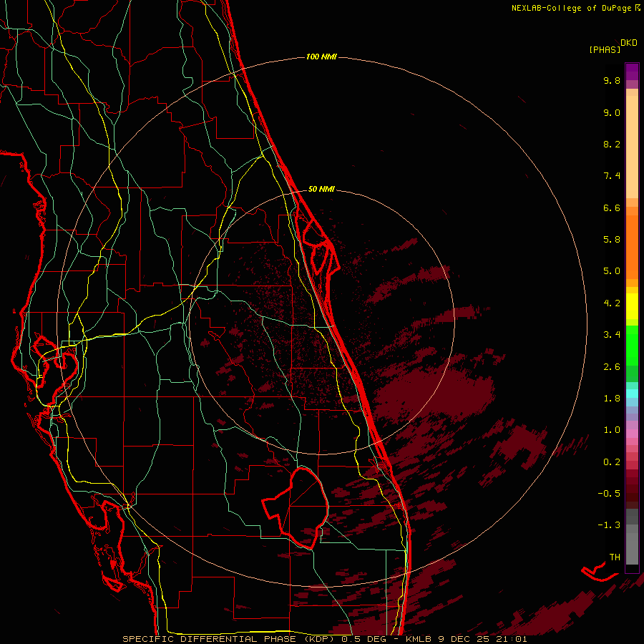
Task: Click the 7.4 value on the scale
Action: coord(612,176)
